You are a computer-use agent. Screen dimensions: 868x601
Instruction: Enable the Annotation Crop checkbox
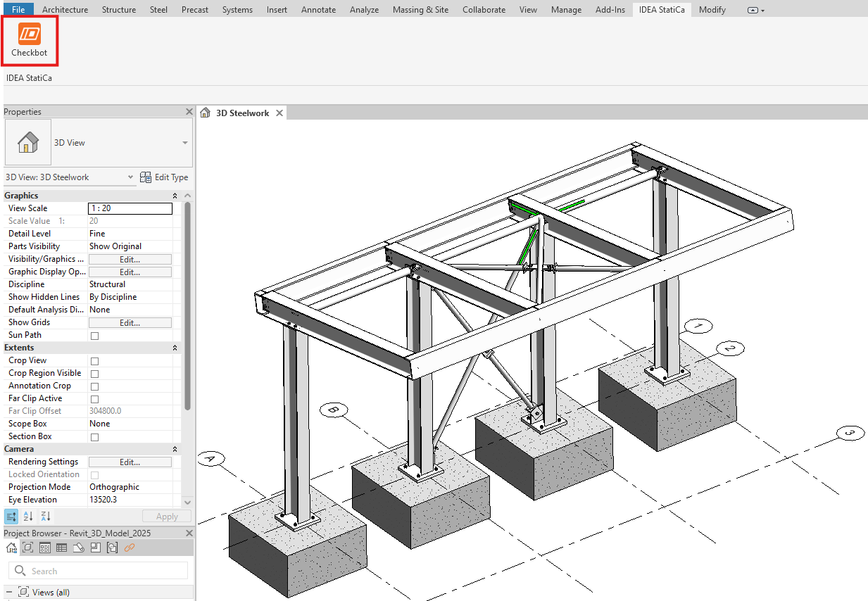tap(95, 386)
